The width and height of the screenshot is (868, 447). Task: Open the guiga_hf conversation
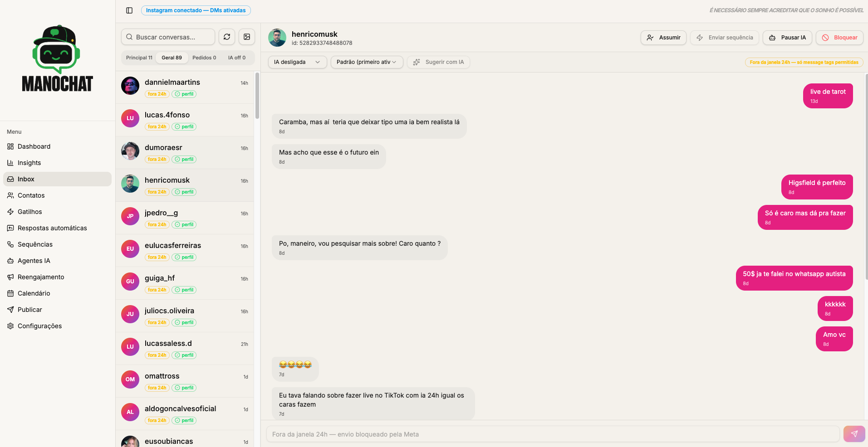point(185,283)
